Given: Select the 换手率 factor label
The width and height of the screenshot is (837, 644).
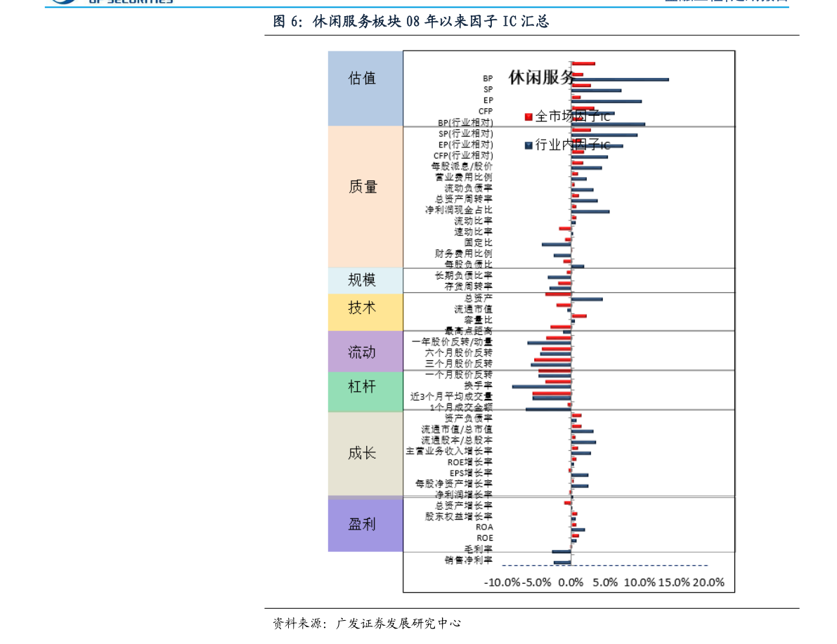Looking at the screenshot, I should 478,386.
